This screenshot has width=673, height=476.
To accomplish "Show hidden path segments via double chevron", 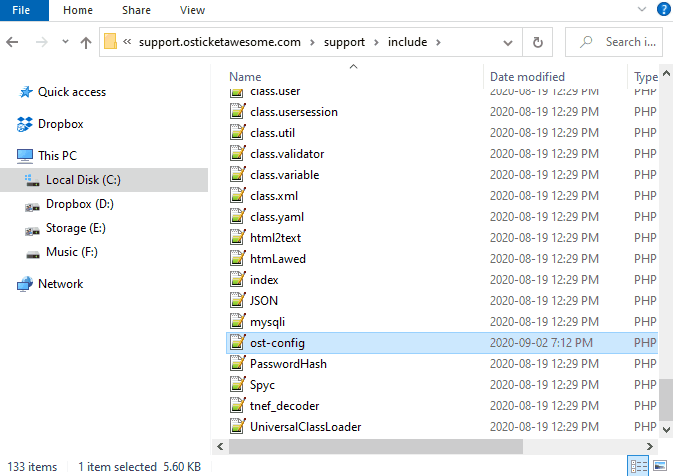I will pyautogui.click(x=127, y=42).
